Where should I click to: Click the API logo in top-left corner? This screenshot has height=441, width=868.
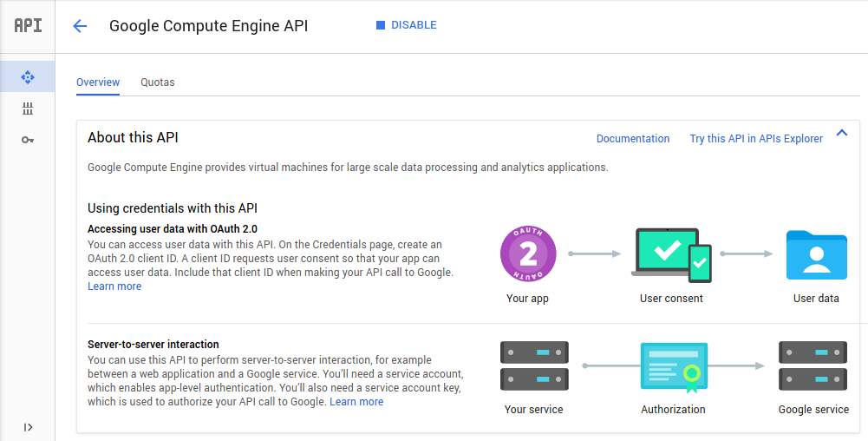click(28, 25)
